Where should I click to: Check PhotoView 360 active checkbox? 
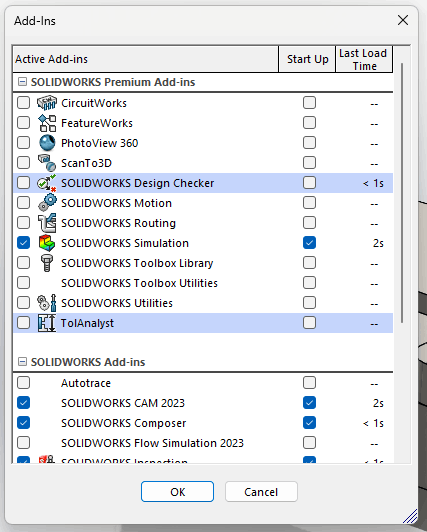(23, 143)
